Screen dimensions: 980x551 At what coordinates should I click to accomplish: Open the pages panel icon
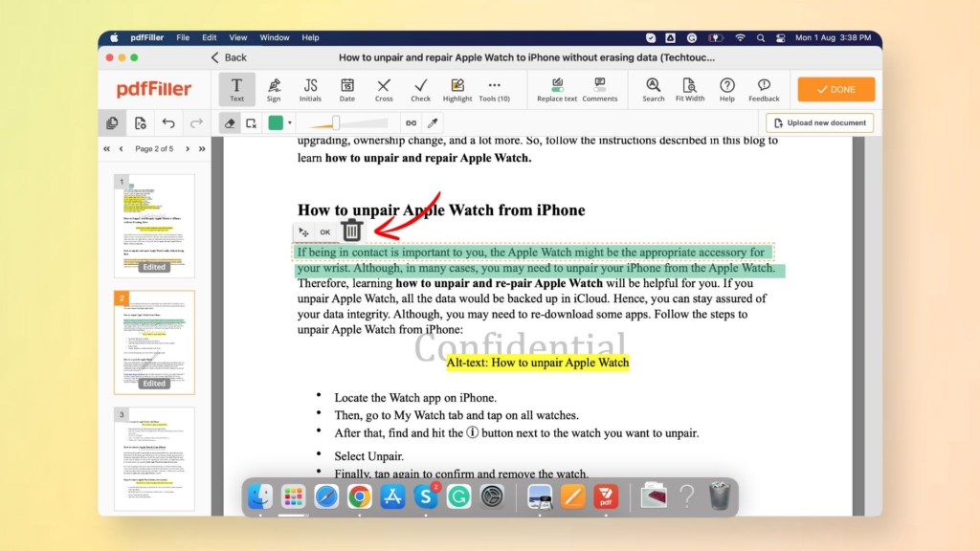[x=113, y=123]
